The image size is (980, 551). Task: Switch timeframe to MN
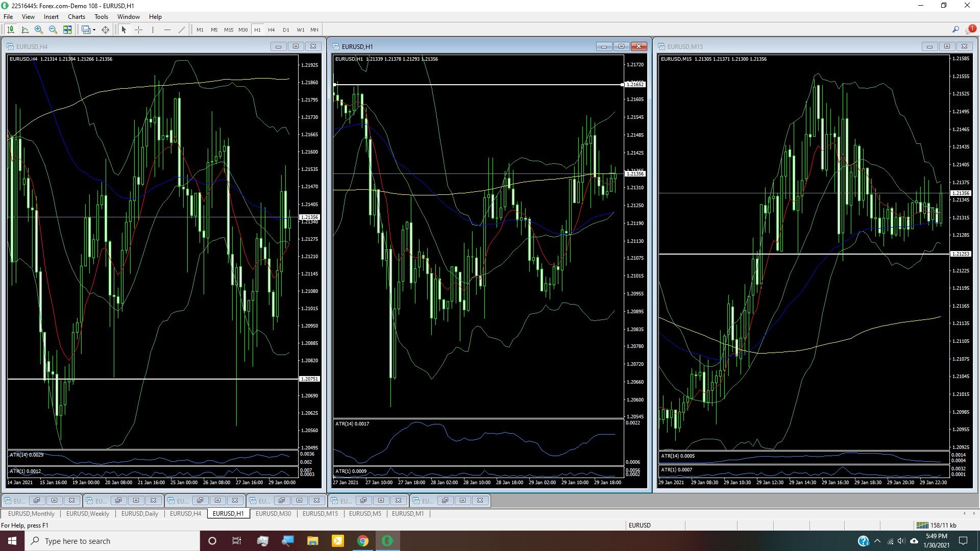[314, 30]
